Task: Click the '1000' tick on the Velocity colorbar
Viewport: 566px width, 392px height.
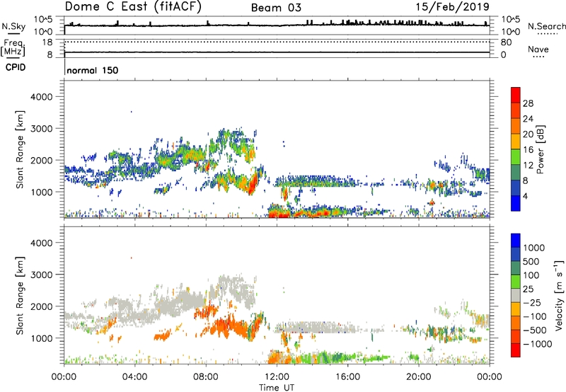Action: [x=534, y=248]
